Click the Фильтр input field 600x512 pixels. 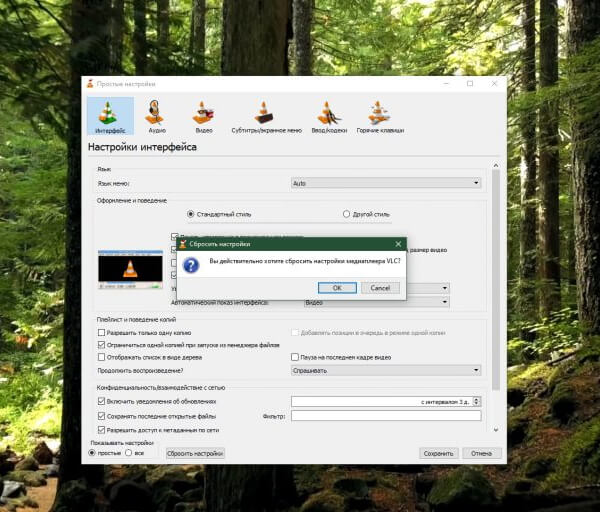pos(386,416)
